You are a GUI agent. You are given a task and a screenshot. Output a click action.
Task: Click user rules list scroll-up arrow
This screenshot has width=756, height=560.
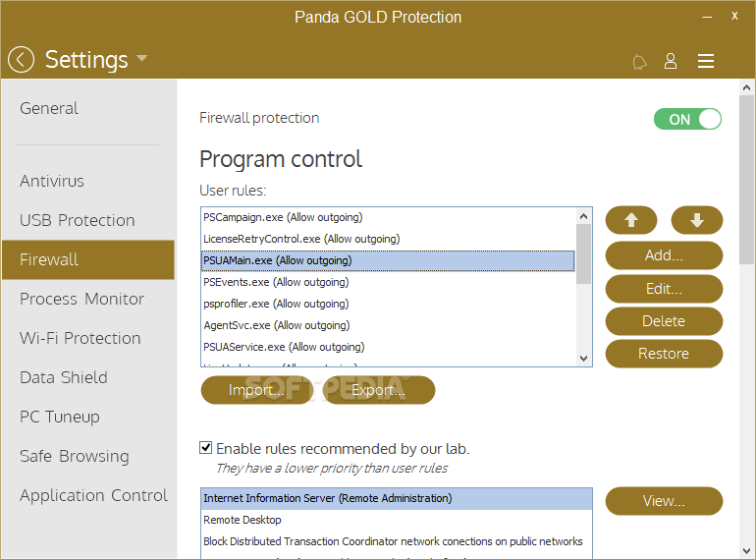click(584, 216)
